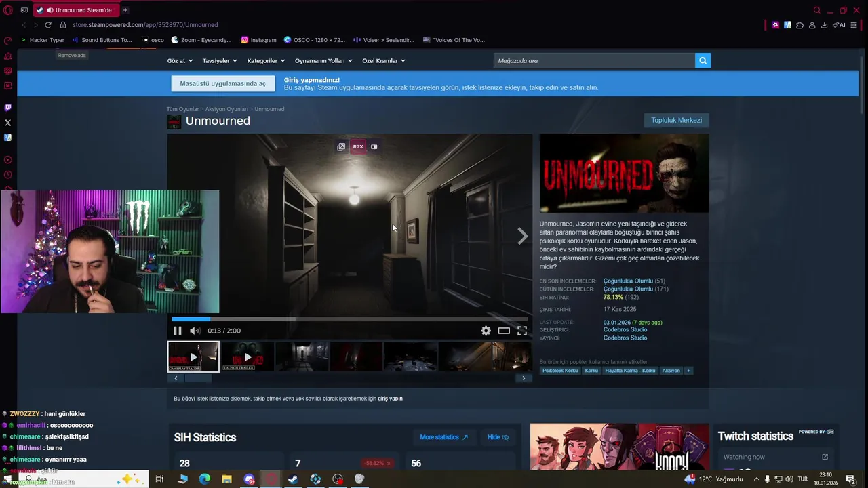Reload the browser page

click(x=48, y=25)
